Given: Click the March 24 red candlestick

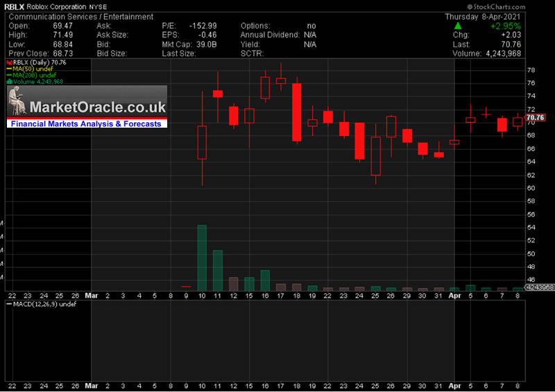Looking at the screenshot, I should (359, 141).
